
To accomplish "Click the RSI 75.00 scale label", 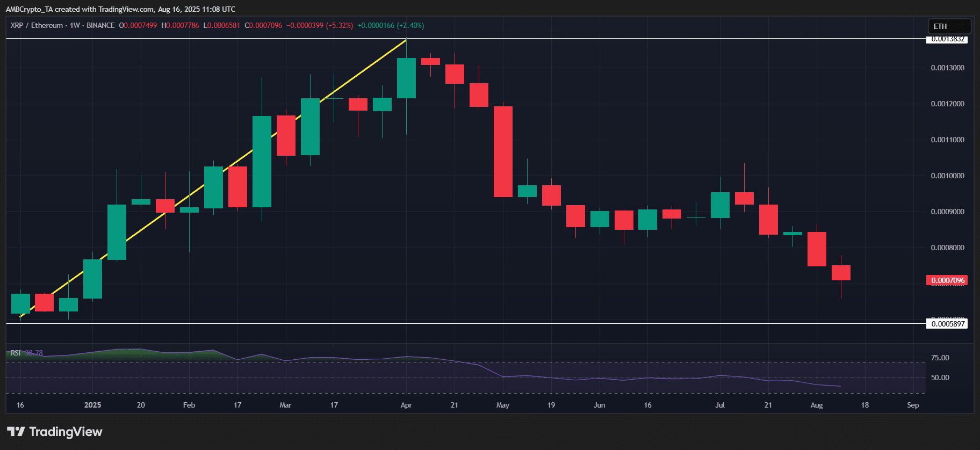I will click(x=940, y=358).
